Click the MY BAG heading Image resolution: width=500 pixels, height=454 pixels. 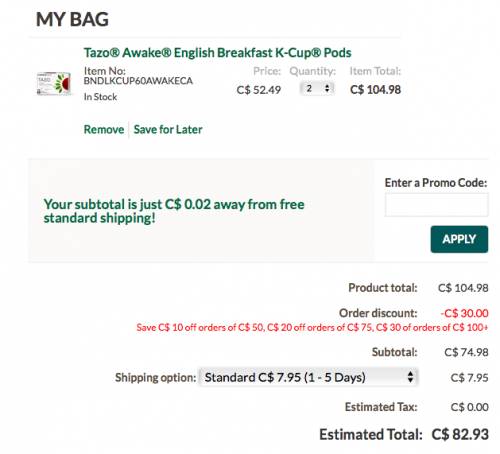72,19
